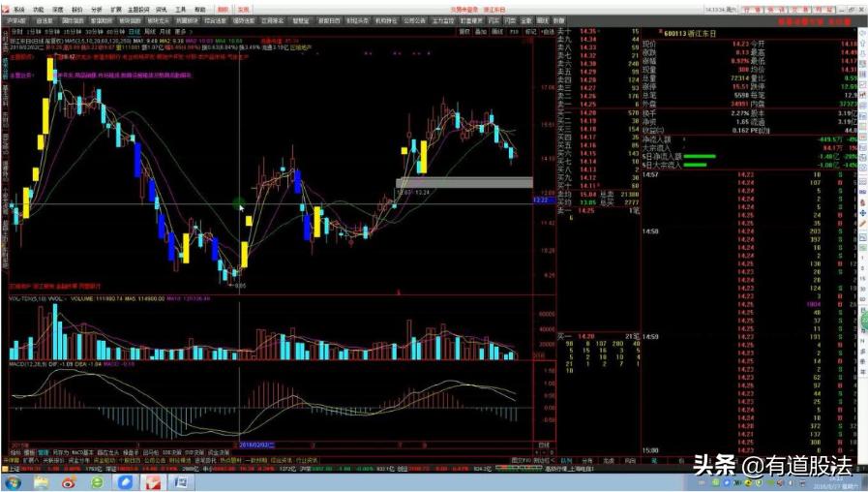Click the highlighted date label on time axis

tap(256, 445)
